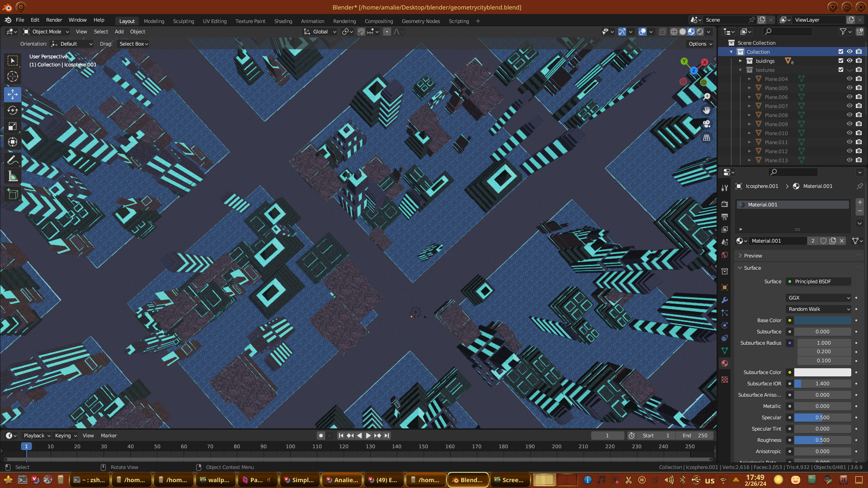This screenshot has width=868, height=488.
Task: Select the Annotate pencil tool
Action: point(13,160)
